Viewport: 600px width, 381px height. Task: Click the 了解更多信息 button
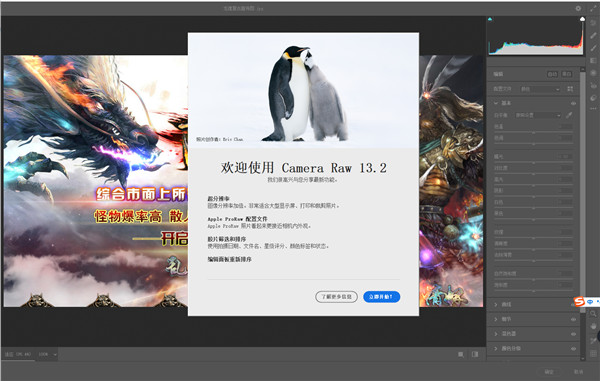336,296
